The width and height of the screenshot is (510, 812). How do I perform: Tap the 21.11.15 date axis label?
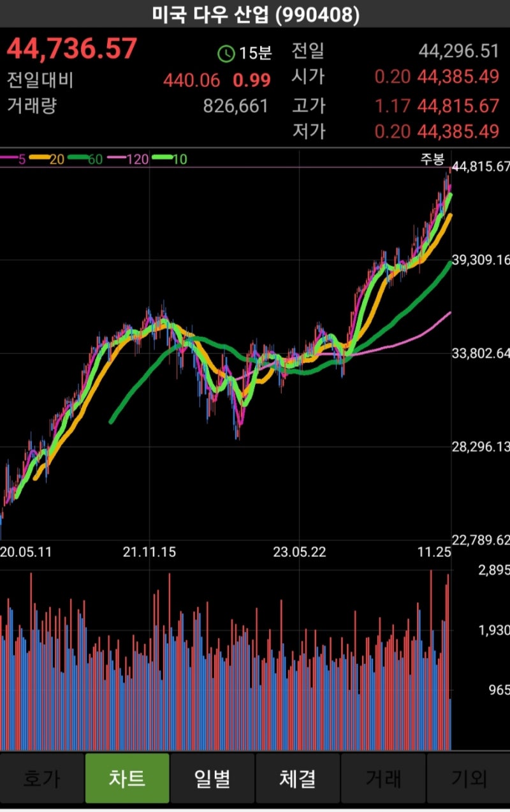click(x=150, y=552)
